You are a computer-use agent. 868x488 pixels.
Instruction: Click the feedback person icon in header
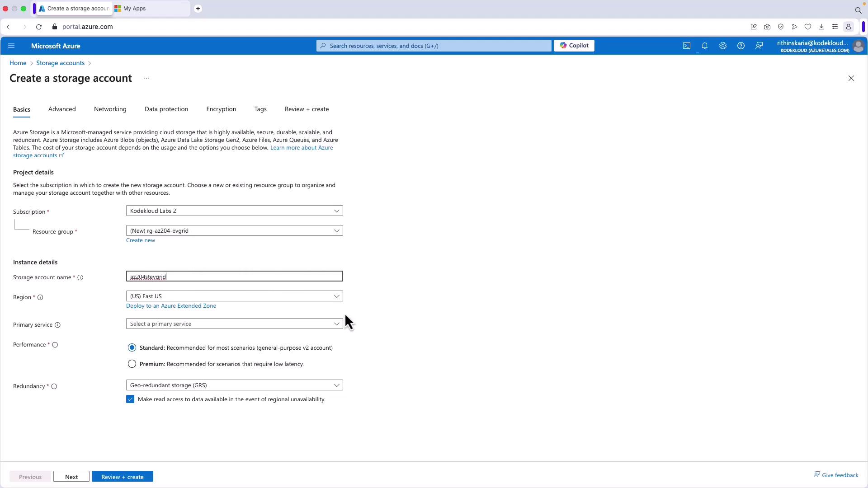[x=759, y=46]
